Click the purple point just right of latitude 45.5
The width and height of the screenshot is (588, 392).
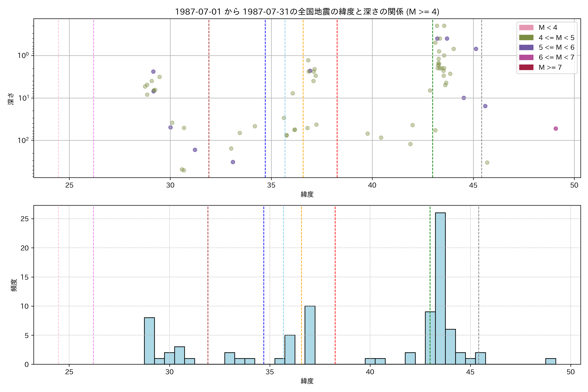click(x=485, y=106)
